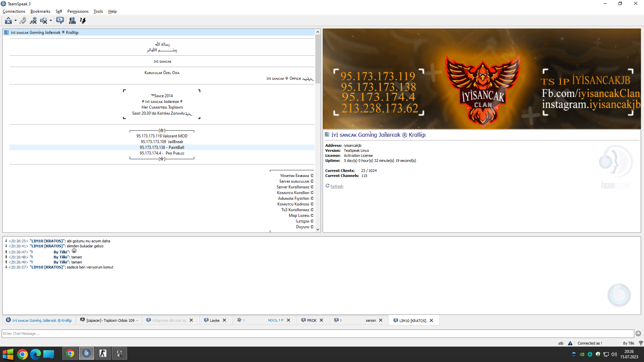
Task: Open Microsoft Edge from the taskbar
Action: tap(36, 354)
